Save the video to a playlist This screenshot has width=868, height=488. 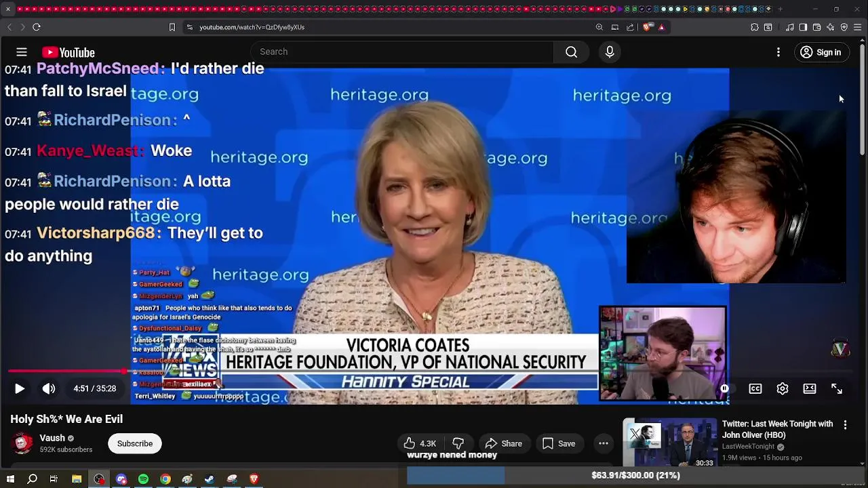point(559,443)
